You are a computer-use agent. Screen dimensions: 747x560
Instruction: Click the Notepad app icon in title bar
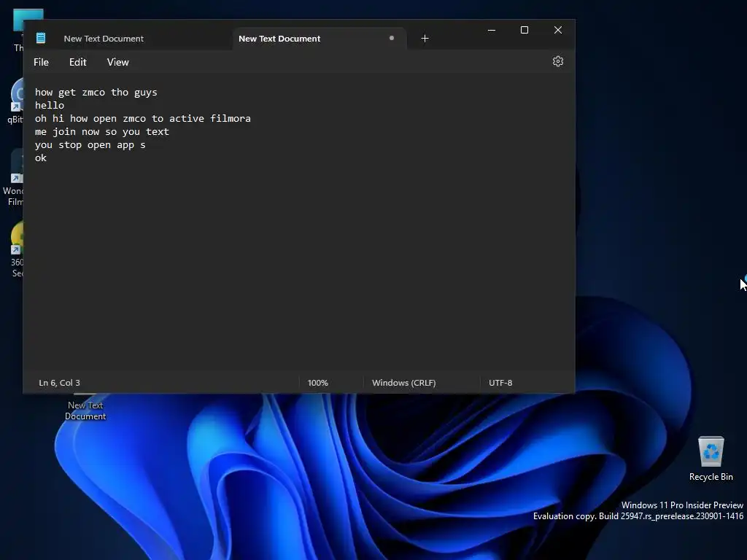[x=41, y=38]
